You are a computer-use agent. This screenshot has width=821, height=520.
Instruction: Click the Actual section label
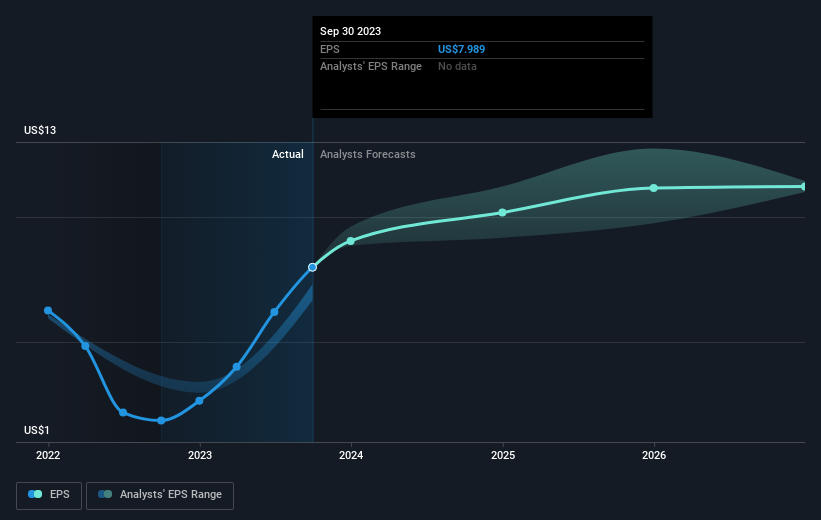287,154
